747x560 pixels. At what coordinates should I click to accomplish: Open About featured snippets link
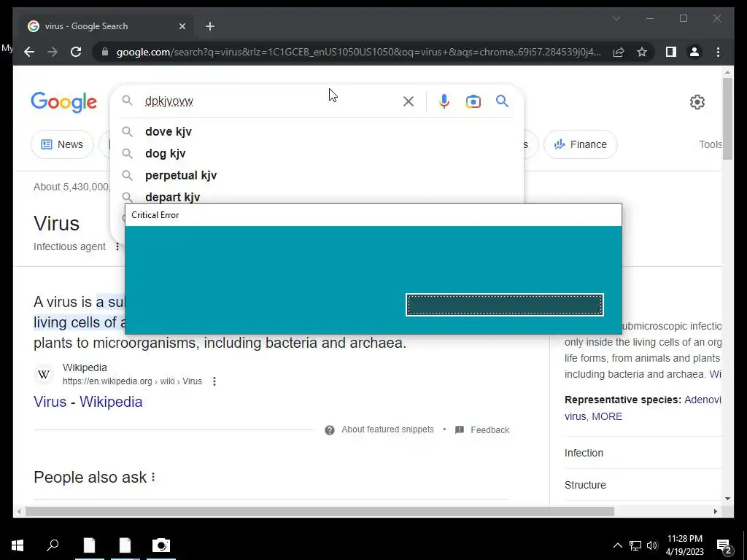[387, 429]
